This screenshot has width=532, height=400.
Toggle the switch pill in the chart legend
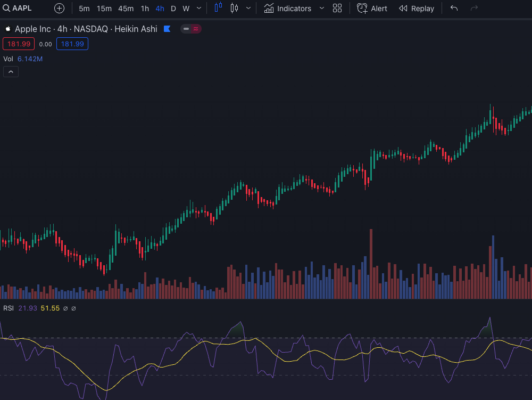(x=190, y=29)
